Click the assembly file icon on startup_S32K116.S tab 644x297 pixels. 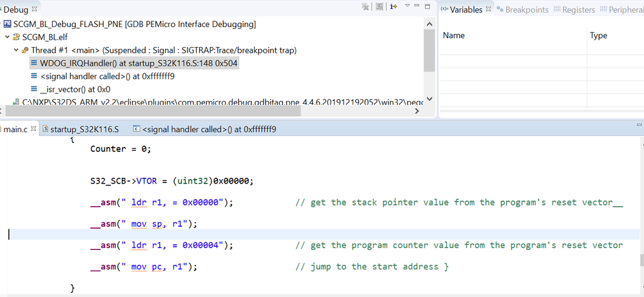click(46, 129)
